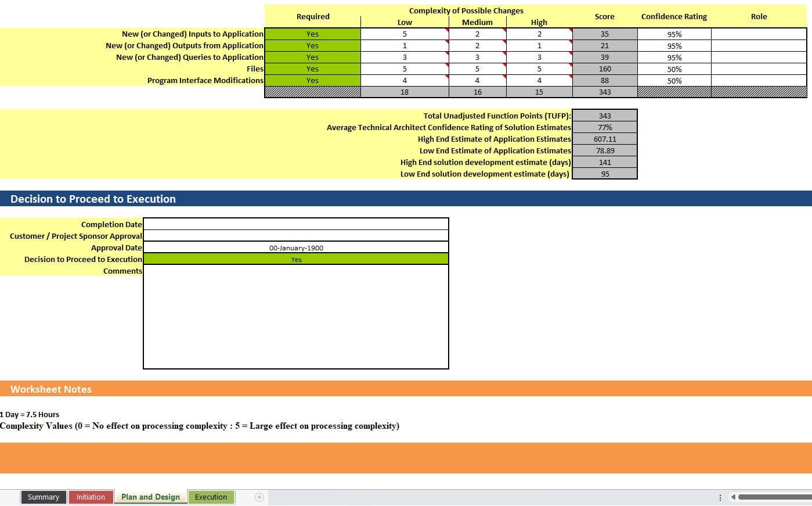Click the horizontal scrollbar thumb
The width and height of the screenshot is (812, 506).
[x=775, y=497]
